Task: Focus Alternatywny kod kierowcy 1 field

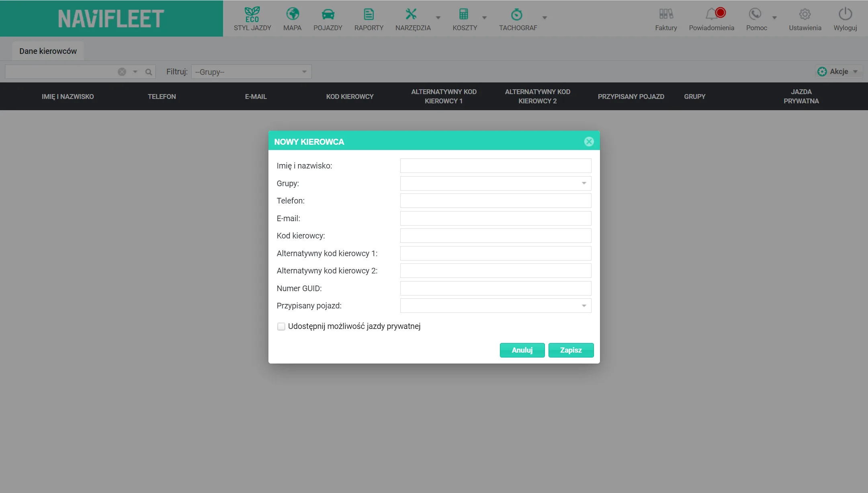Action: tap(495, 253)
